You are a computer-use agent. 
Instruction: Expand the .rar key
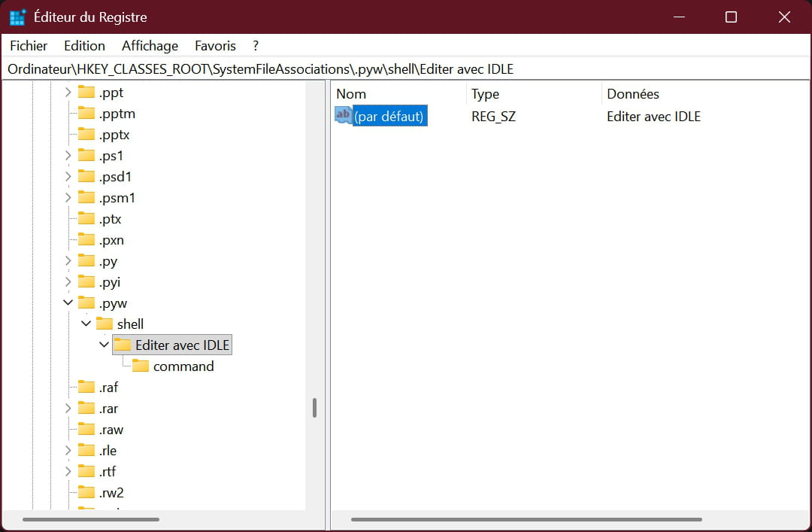click(68, 408)
